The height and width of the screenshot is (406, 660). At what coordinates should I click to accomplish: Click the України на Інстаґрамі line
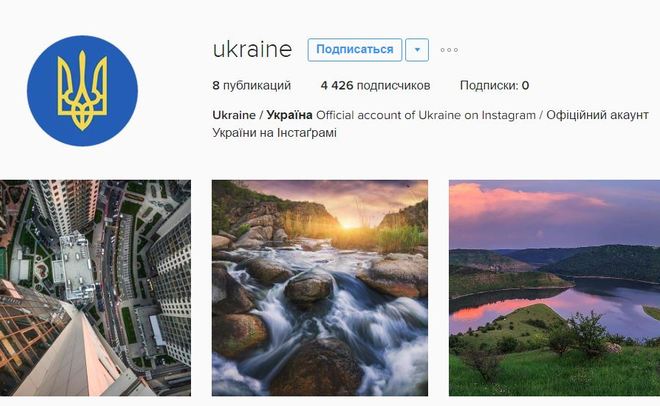pyautogui.click(x=274, y=133)
